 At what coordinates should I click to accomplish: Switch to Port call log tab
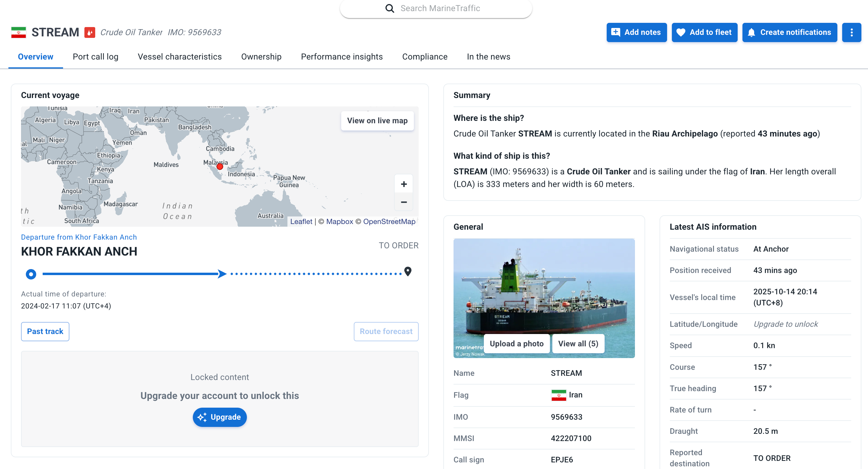click(95, 57)
